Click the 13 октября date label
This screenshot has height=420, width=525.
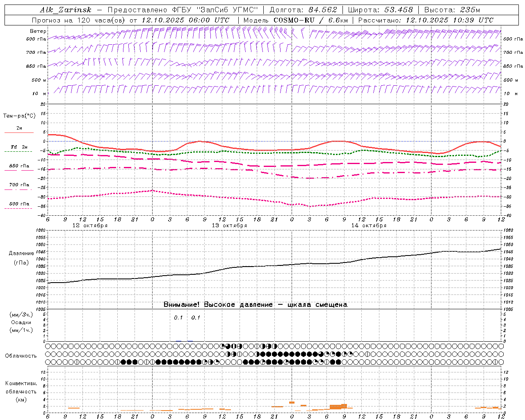pos(229,226)
